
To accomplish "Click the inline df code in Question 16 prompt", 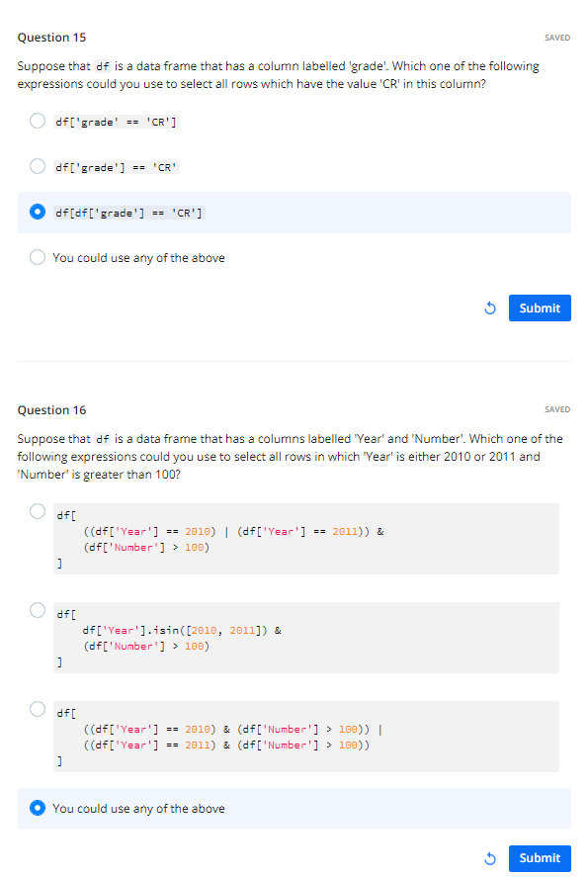I will (103, 439).
